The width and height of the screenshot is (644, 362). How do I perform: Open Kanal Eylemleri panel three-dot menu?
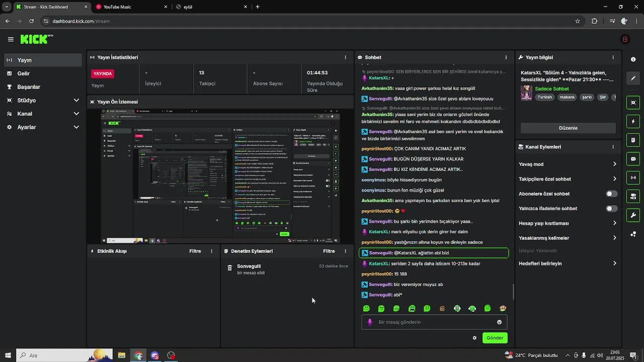[613, 147]
